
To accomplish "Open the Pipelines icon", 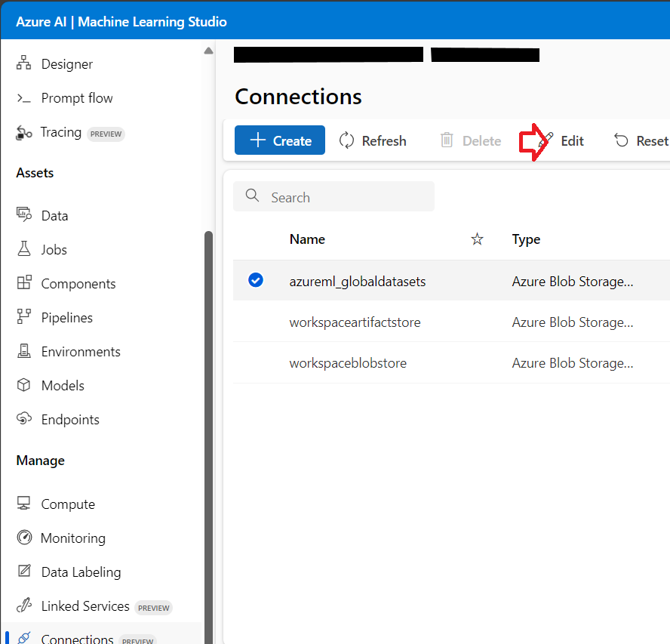I will click(x=24, y=316).
